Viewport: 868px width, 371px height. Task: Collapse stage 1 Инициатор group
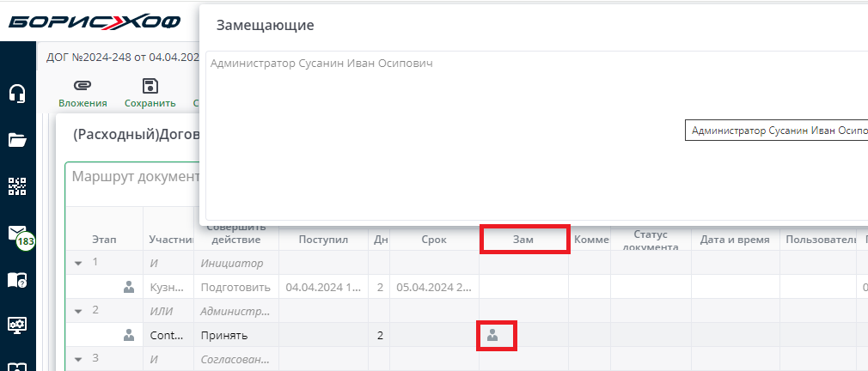[x=78, y=263]
